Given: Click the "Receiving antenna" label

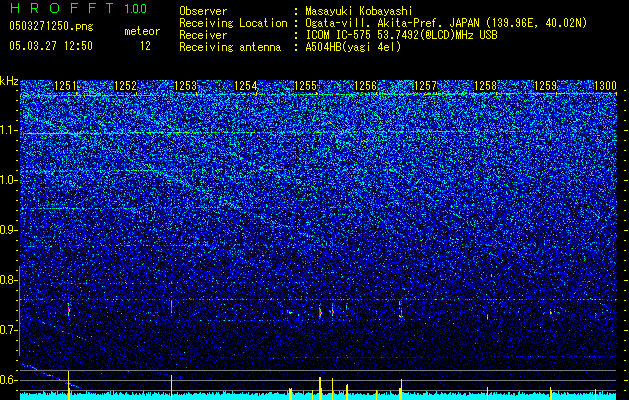Looking at the screenshot, I should [230, 47].
